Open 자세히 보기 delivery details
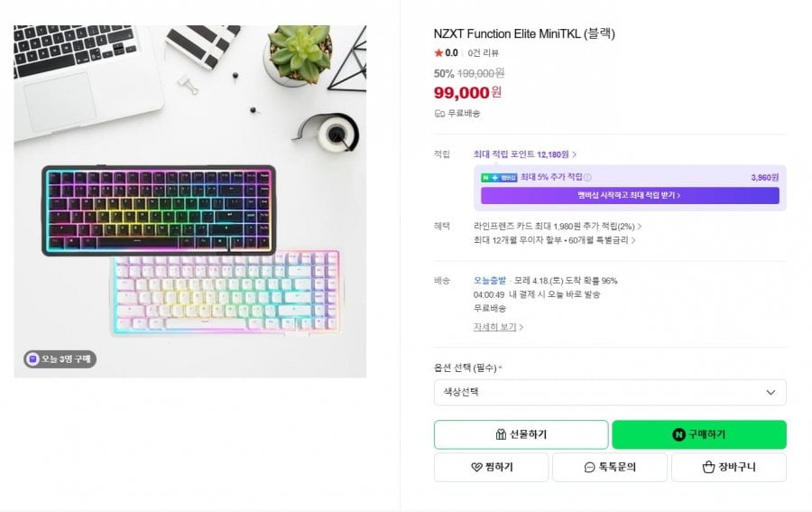The width and height of the screenshot is (812, 512). pyautogui.click(x=498, y=327)
